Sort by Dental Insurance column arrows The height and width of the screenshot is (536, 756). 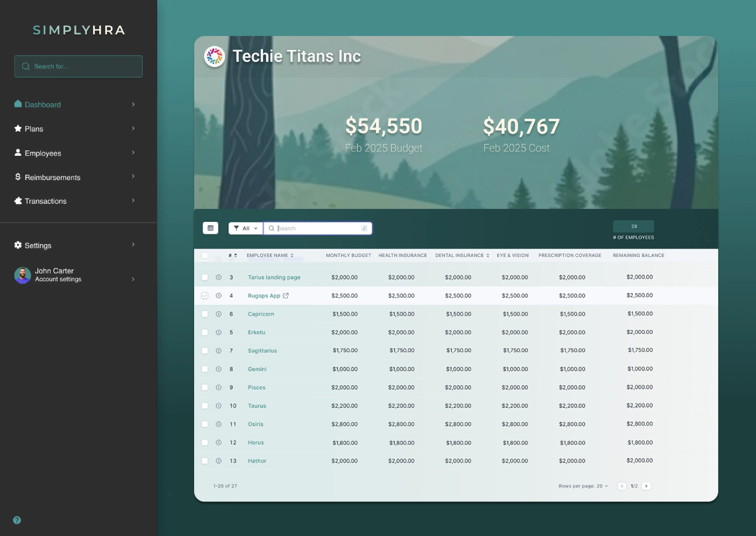coord(488,255)
